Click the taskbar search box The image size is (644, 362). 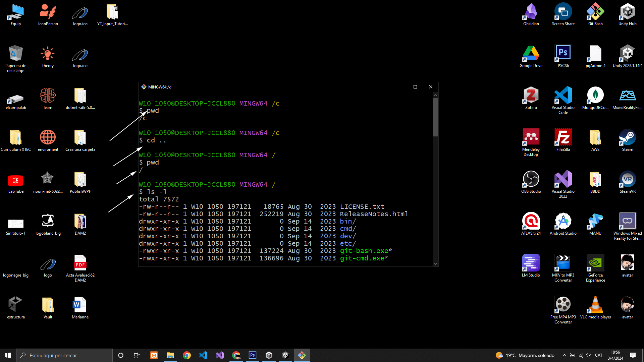coord(64,355)
